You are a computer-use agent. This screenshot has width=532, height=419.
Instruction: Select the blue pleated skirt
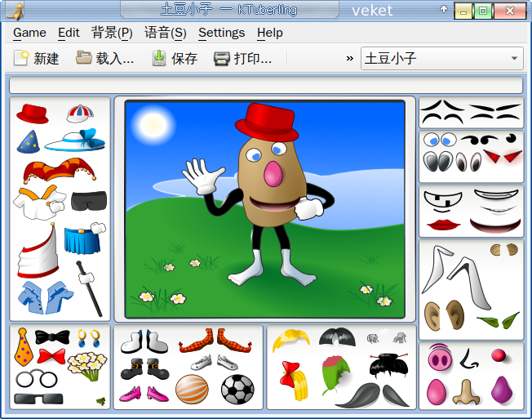pyautogui.click(x=83, y=241)
